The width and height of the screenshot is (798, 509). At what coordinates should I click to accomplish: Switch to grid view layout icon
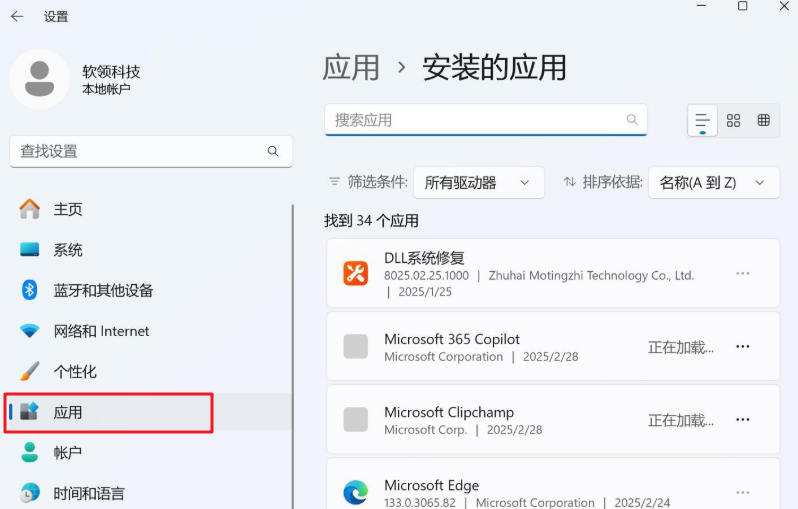point(733,121)
